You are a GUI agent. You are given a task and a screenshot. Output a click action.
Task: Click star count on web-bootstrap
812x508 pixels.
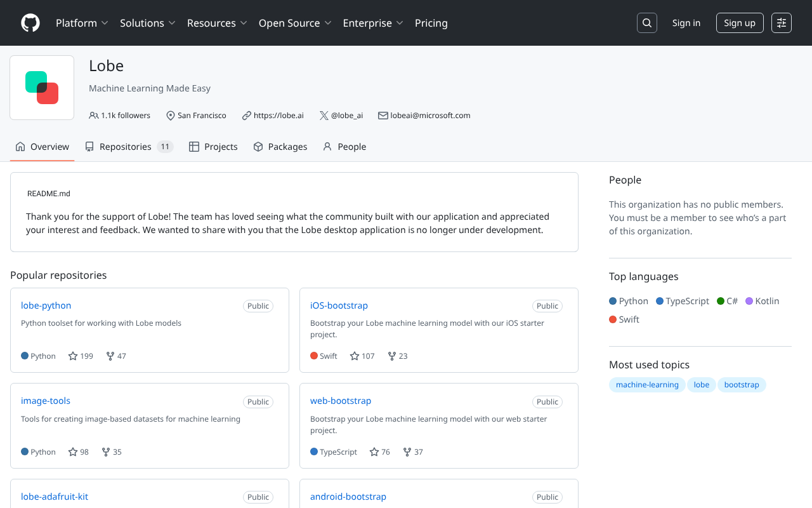pos(379,452)
